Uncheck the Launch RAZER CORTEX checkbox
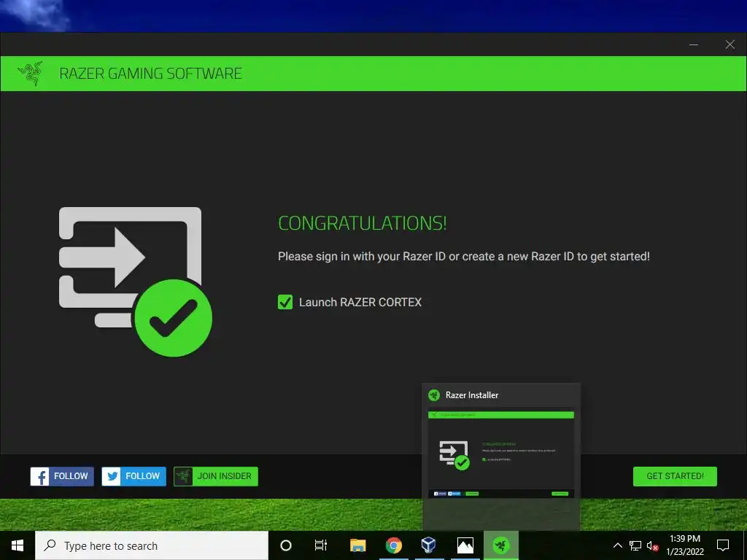This screenshot has height=560, width=747. point(285,302)
